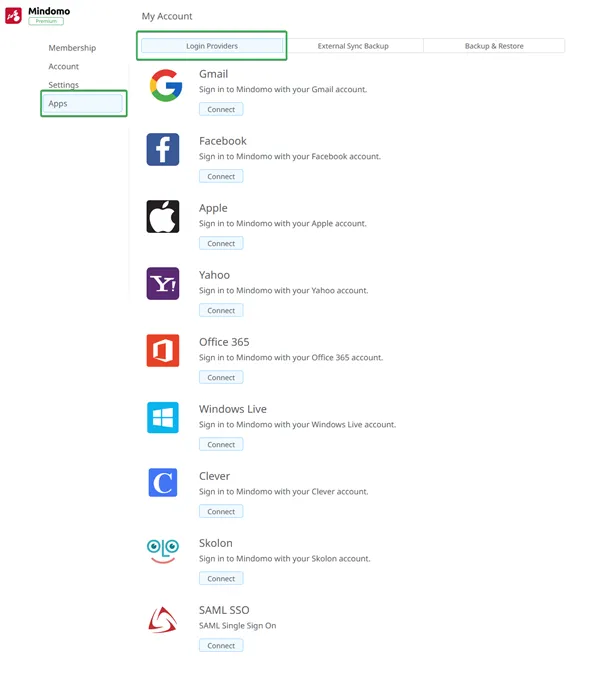The width and height of the screenshot is (600, 680).
Task: Open the External Sync Backup tab
Action: tap(353, 46)
